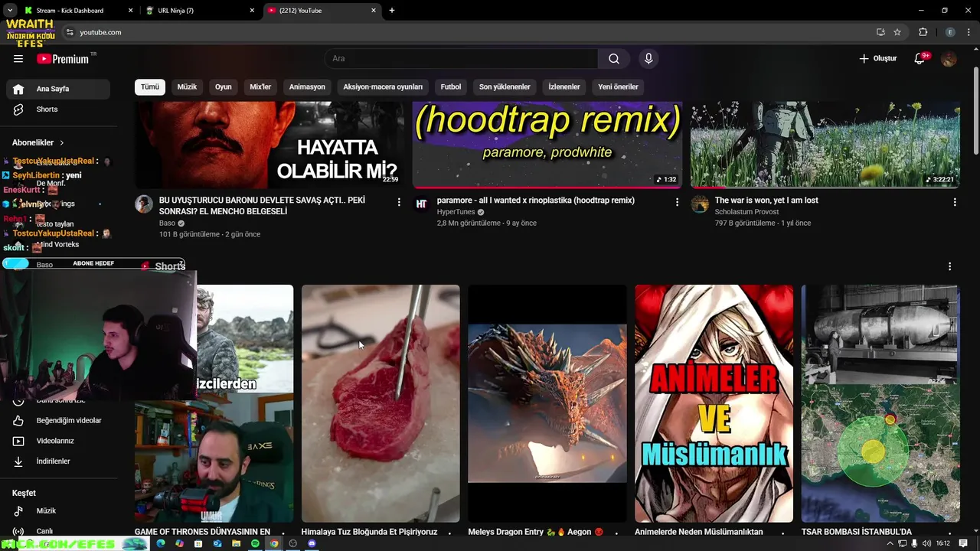This screenshot has height=551, width=980.
Task: Open File Explorer from the taskbar
Action: (x=236, y=543)
